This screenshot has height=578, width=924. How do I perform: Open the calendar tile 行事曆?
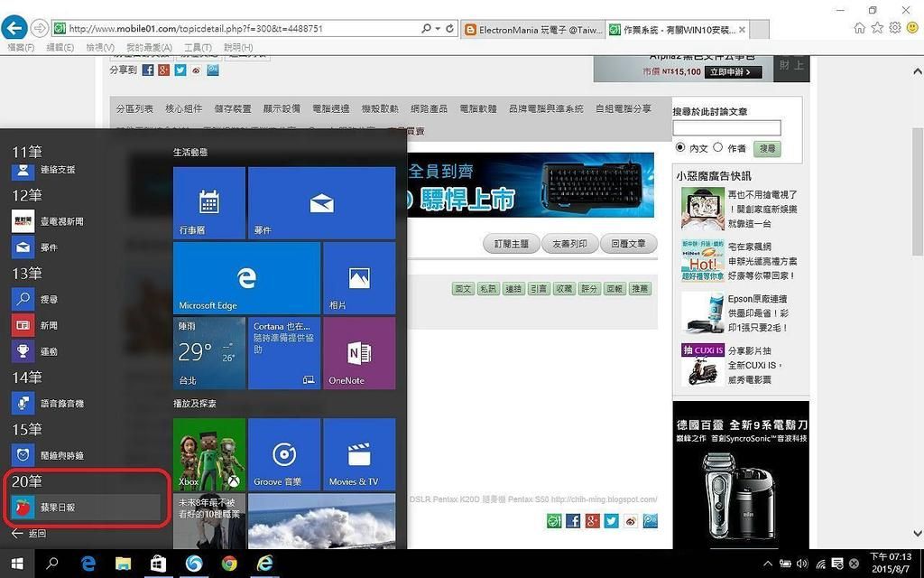click(209, 203)
